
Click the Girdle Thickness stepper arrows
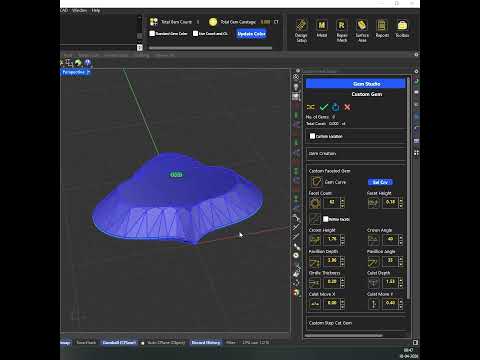click(342, 282)
